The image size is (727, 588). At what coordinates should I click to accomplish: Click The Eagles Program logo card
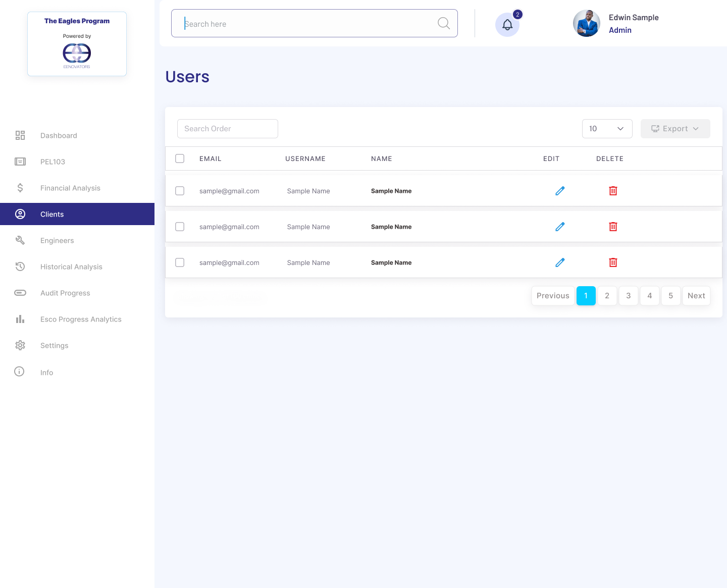click(77, 44)
